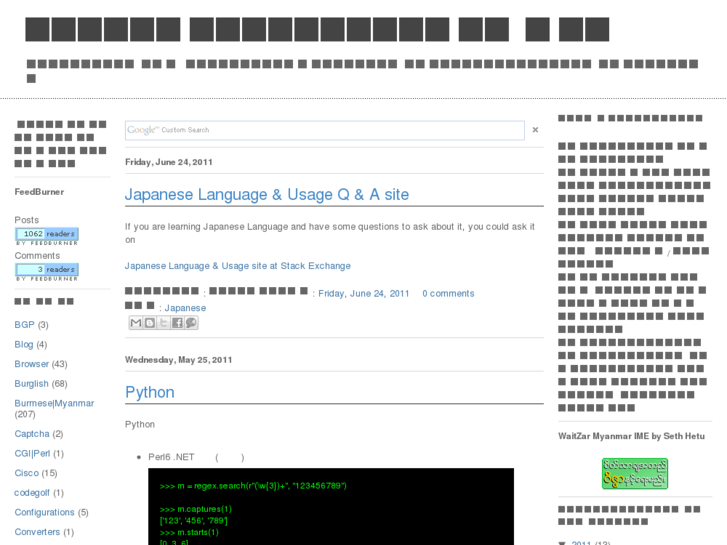Click the Google Buzz share icon
This screenshot has height=545, width=727.
pyautogui.click(x=191, y=323)
